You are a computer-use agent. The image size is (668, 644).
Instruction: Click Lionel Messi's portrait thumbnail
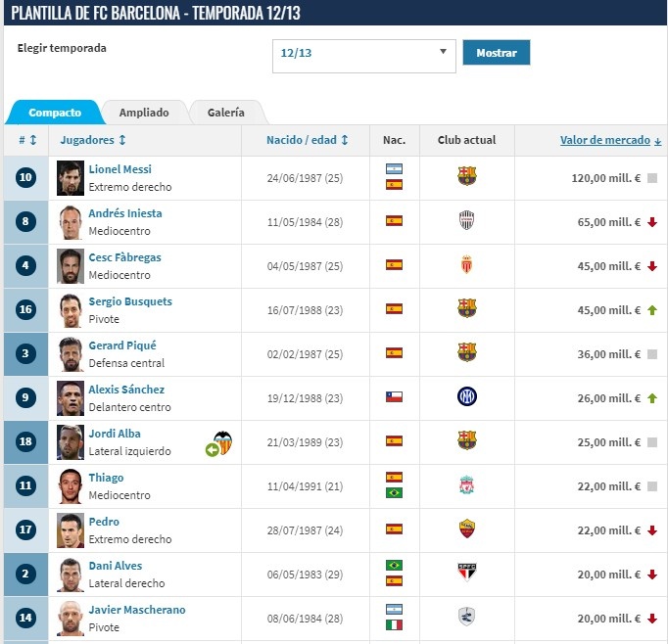(71, 178)
